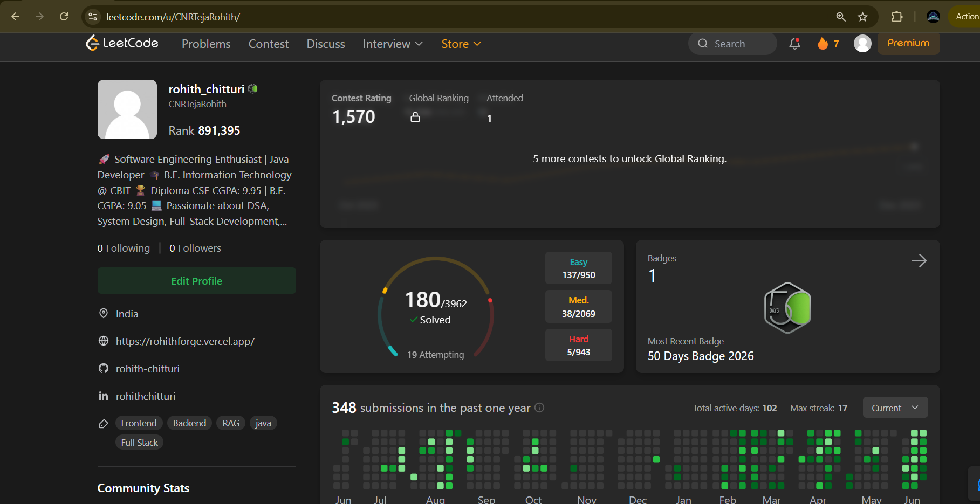Click 0 Followers

tap(195, 248)
